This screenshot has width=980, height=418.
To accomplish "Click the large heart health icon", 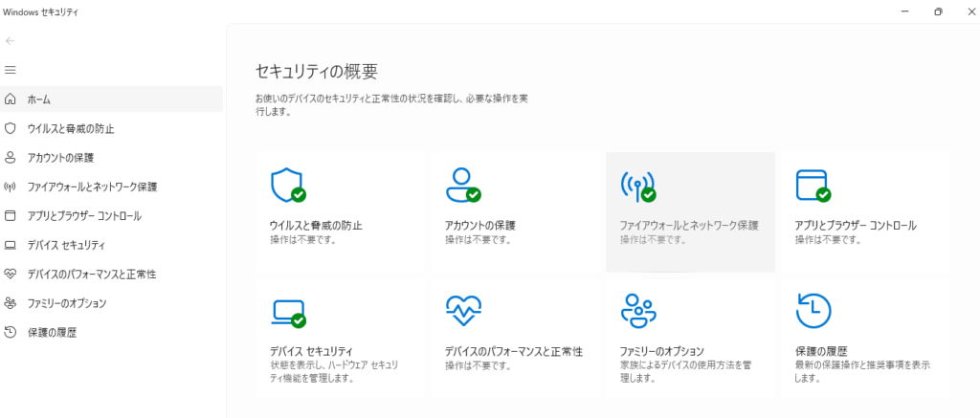I will pos(463,311).
